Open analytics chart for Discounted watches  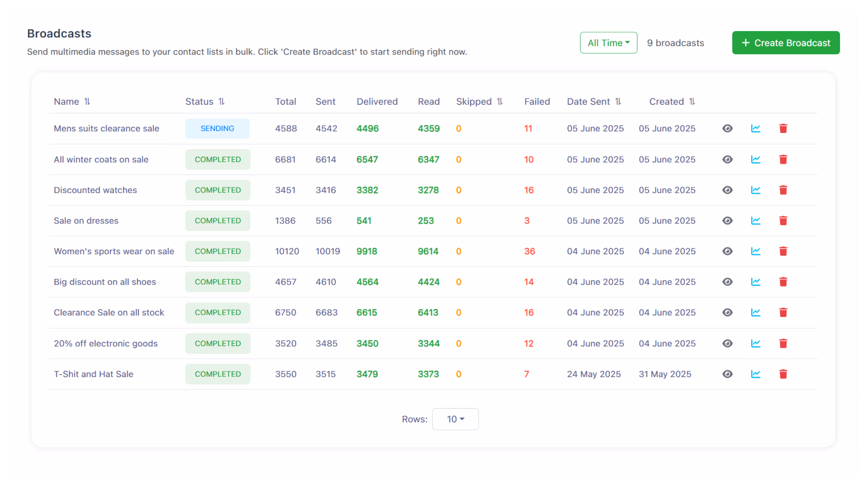(x=755, y=190)
